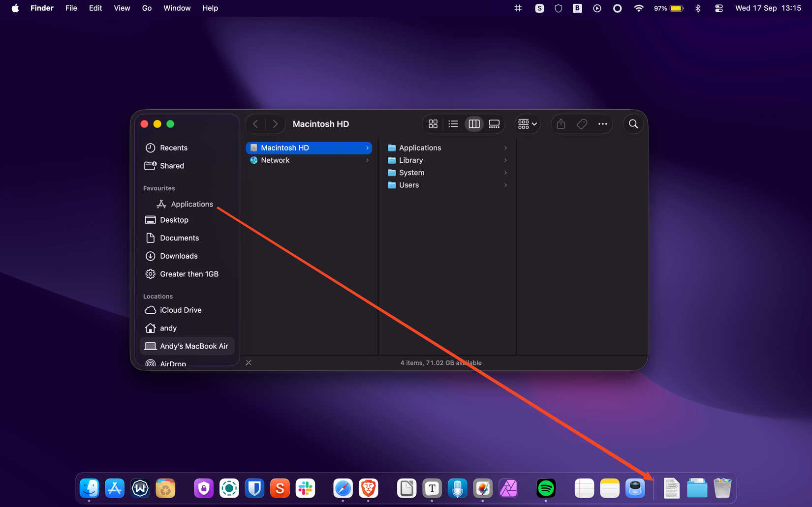Open the Group By dropdown in toolbar

(527, 124)
